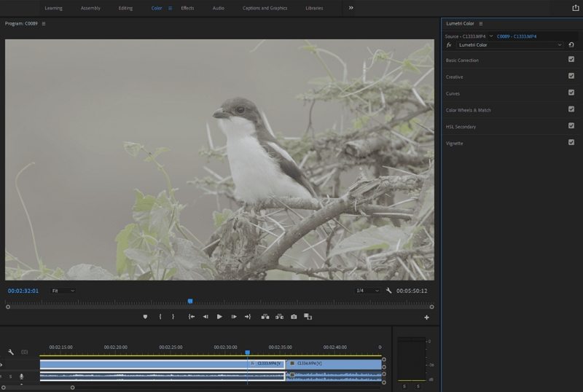This screenshot has height=392, width=583.
Task: Export frame with the camera icon
Action: [x=294, y=317]
